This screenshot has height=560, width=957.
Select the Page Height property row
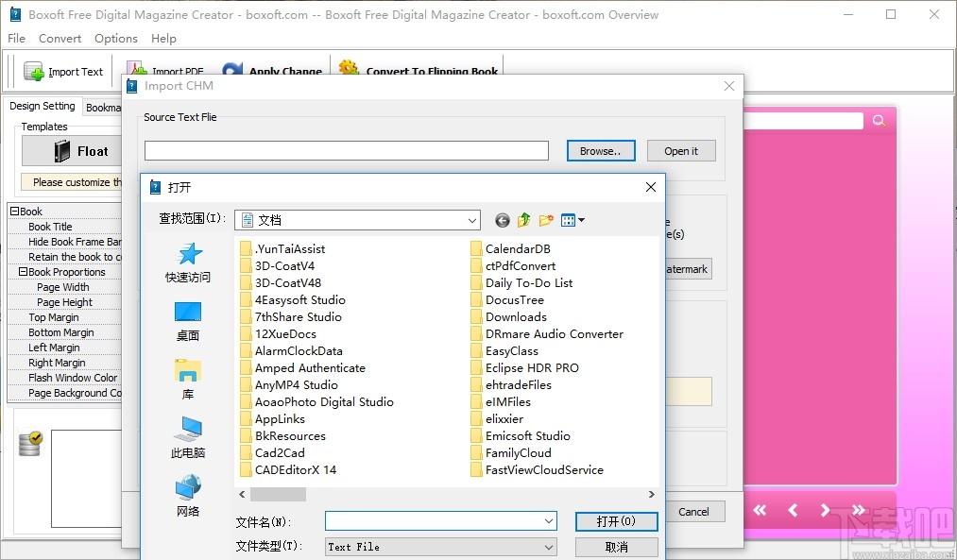click(x=64, y=302)
